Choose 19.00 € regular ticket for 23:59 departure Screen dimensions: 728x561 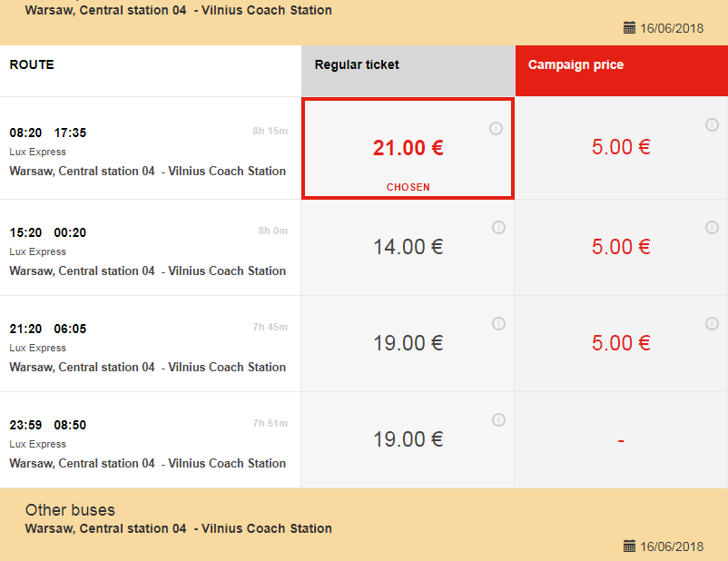coord(408,439)
